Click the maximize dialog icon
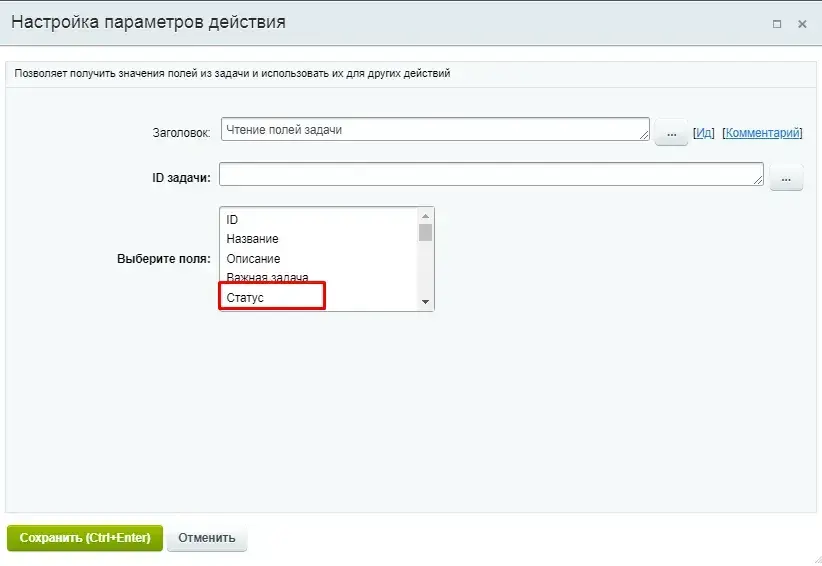The image size is (822, 566). [x=777, y=24]
